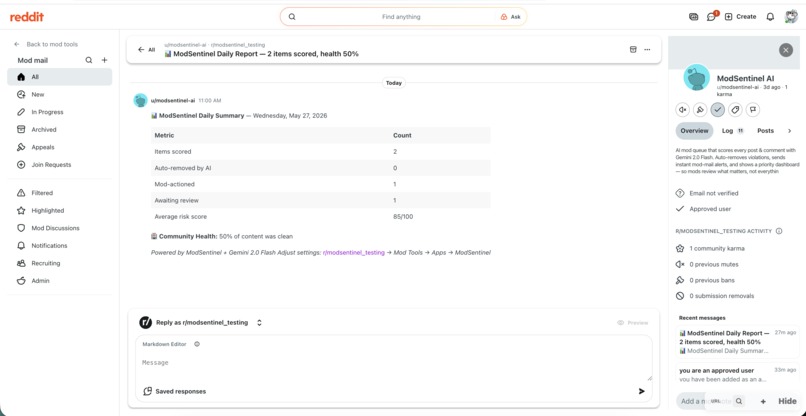The height and width of the screenshot is (416, 806).
Task: Search mod mail with magnifier icon
Action: coord(89,60)
